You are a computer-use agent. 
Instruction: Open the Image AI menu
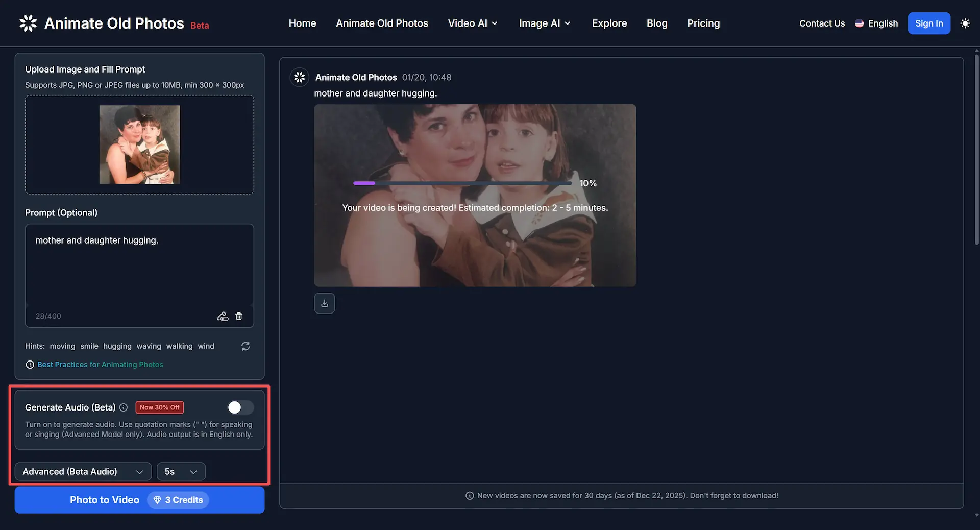[x=544, y=23]
